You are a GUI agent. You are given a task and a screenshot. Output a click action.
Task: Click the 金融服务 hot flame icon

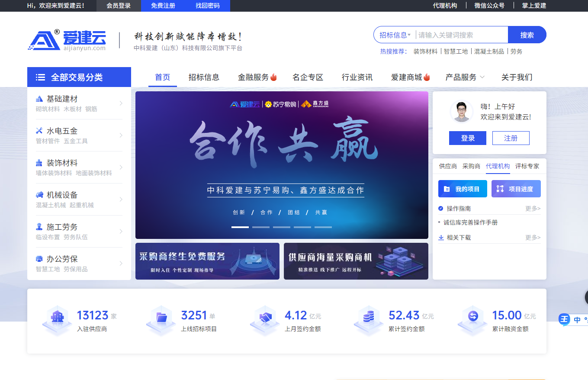pos(273,77)
